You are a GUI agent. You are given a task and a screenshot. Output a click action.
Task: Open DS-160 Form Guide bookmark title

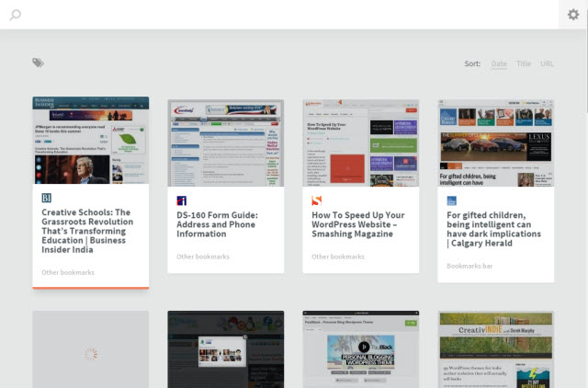point(217,224)
